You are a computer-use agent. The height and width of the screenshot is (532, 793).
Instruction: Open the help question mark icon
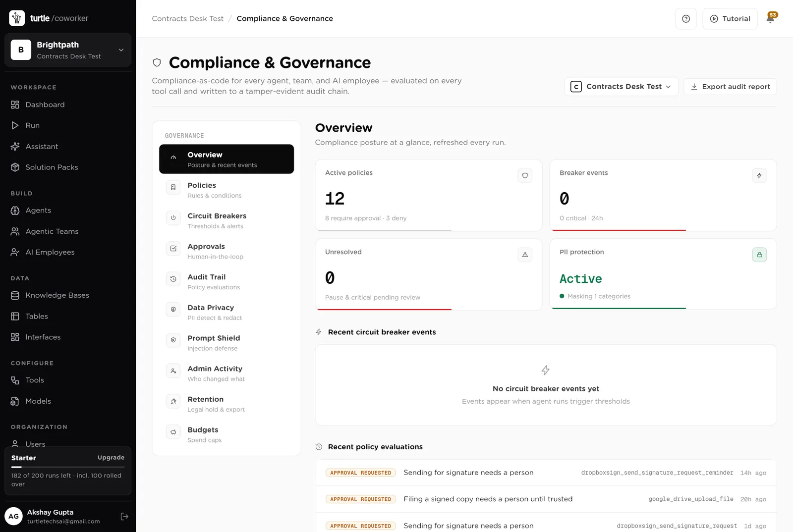686,19
